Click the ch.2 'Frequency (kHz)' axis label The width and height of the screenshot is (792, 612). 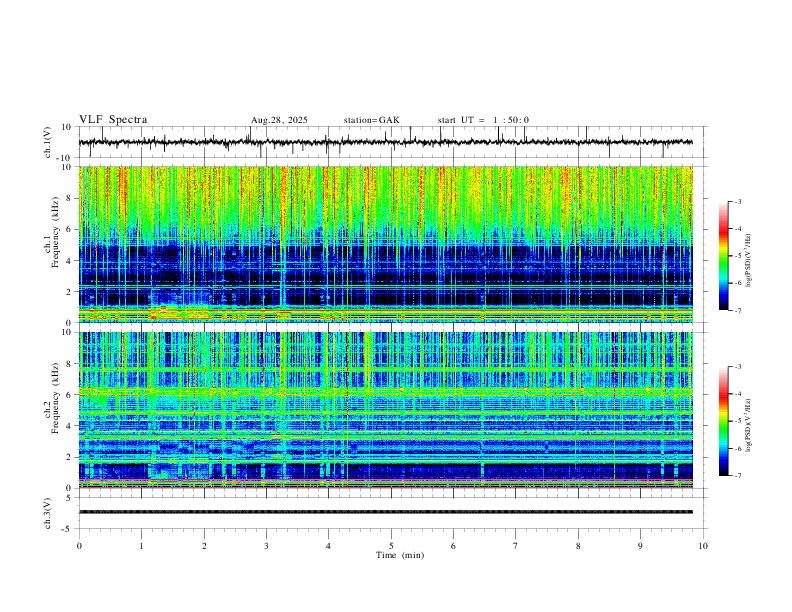click(x=55, y=397)
